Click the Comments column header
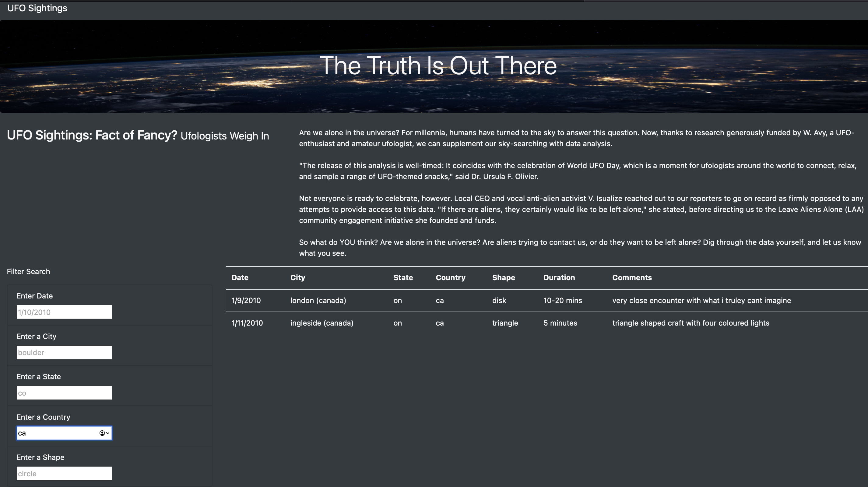Viewport: 868px width, 487px height. 632,277
